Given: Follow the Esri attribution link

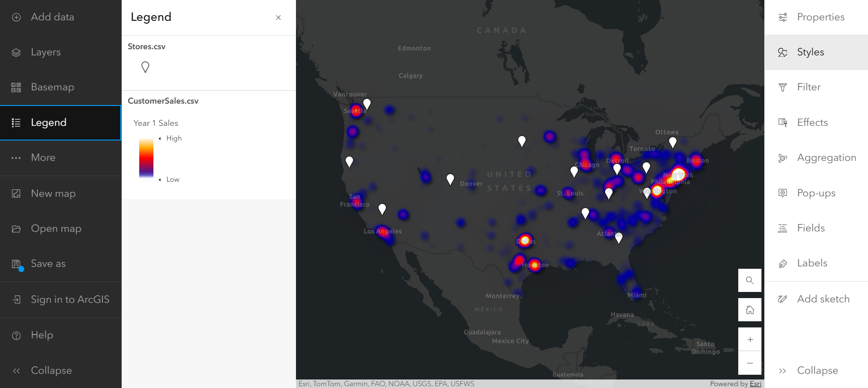Looking at the screenshot, I should pyautogui.click(x=755, y=384).
